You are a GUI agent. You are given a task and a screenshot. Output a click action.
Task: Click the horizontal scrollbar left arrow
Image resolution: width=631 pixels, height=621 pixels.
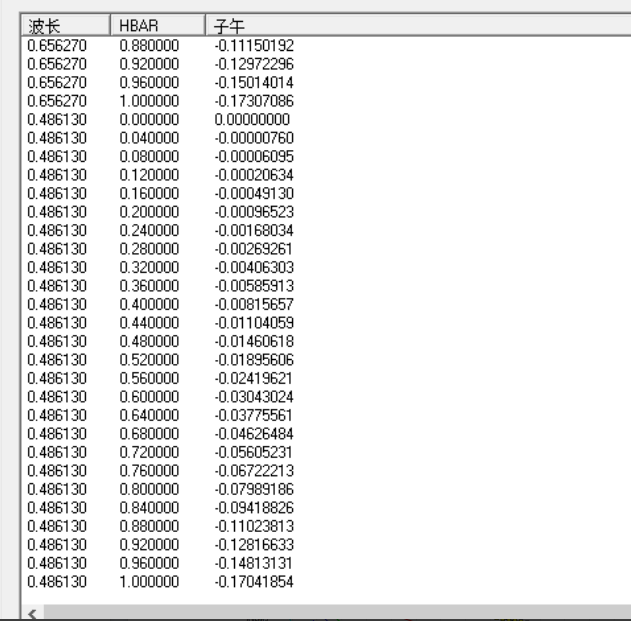[33, 613]
